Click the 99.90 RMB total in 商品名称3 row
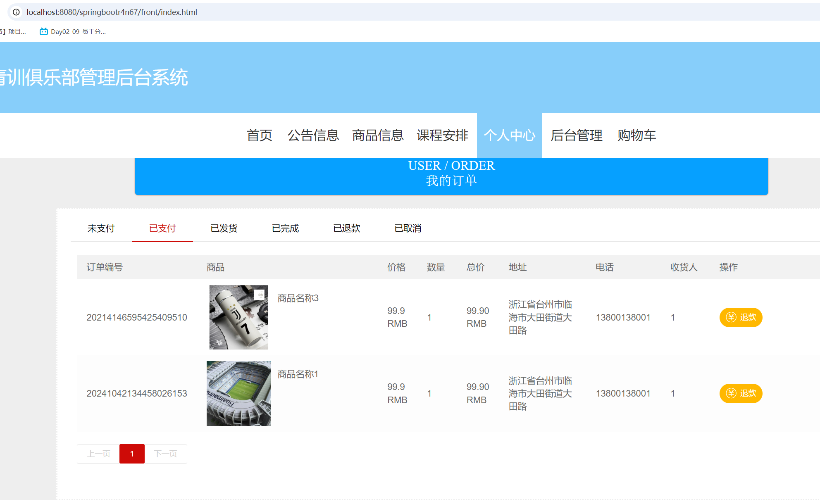Viewport: 820px width, 504px height. coord(478,317)
